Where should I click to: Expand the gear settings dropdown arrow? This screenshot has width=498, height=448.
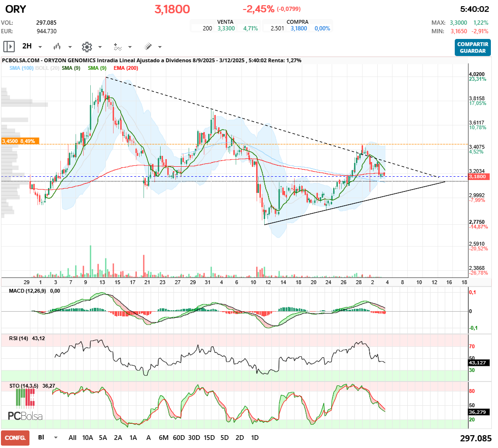click(99, 47)
